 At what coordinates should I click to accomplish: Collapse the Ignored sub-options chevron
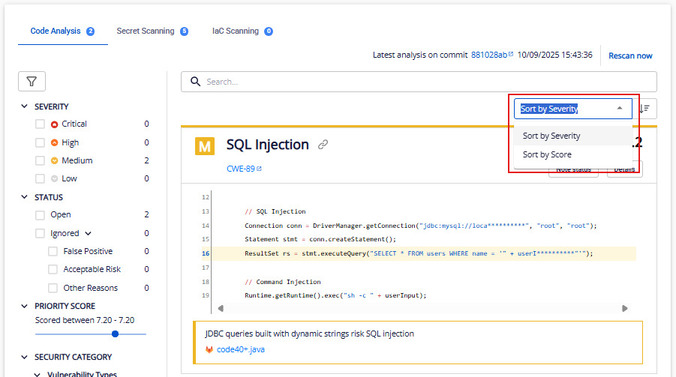coord(88,233)
